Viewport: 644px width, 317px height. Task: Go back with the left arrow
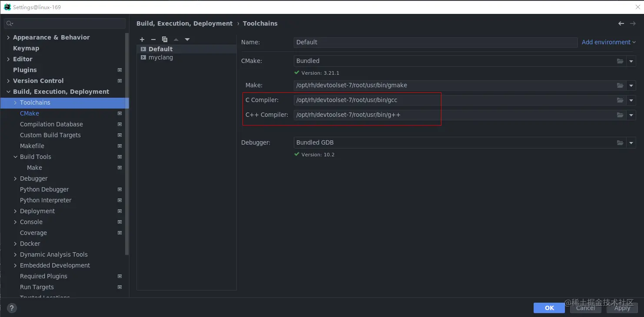tap(621, 23)
